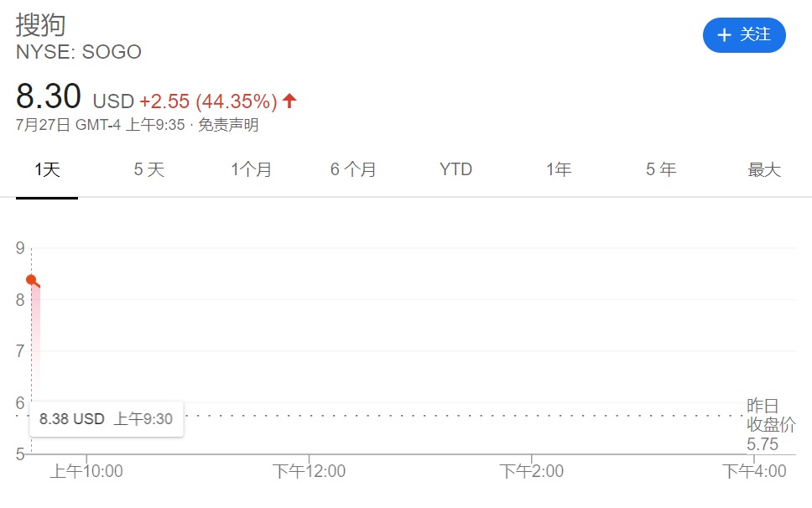The height and width of the screenshot is (508, 812).
Task: Click the 下午4:00 axis label
Action: pos(754,471)
